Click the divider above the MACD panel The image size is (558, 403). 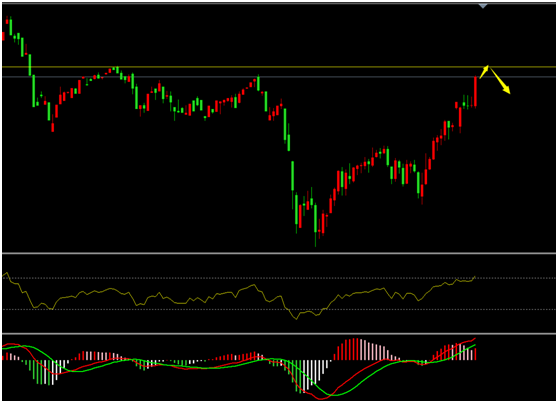279,334
